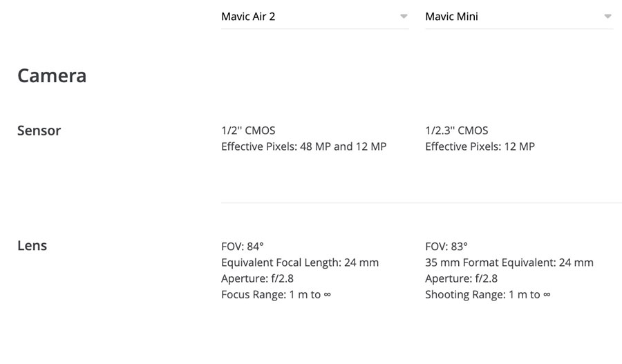Click Shooting Range: 1 m to ∞
The image size is (622, 364).
[x=488, y=295]
